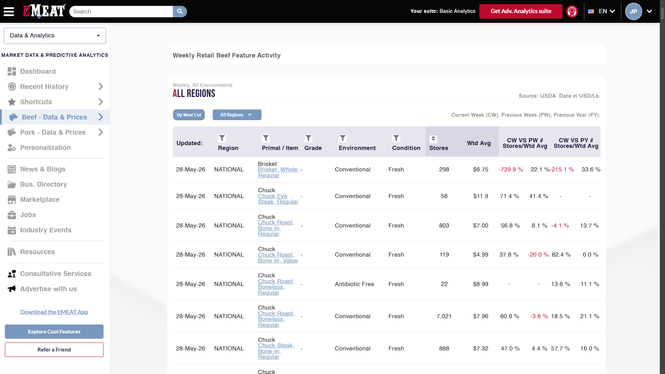Image resolution: width=665 pixels, height=374 pixels.
Task: Sort by Stores column arrow icon
Action: point(433,139)
